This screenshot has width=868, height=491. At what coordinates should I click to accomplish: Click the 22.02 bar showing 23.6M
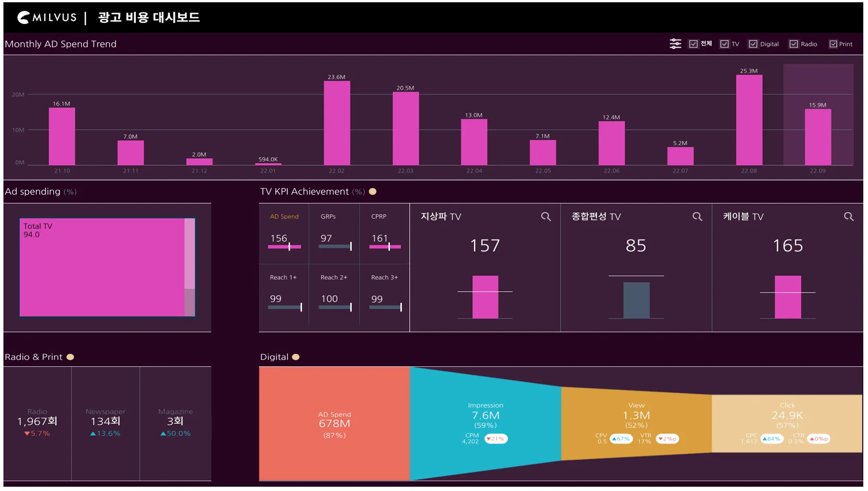[x=337, y=123]
